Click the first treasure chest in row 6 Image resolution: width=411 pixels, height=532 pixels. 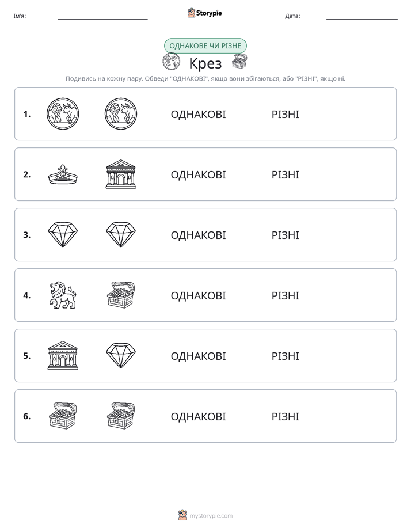[63, 416]
